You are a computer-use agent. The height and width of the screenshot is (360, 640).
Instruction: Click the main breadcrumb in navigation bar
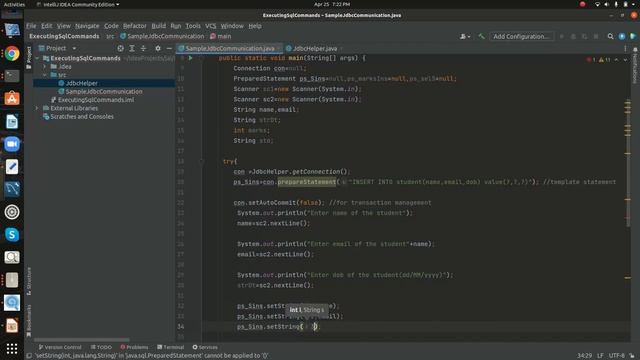click(x=220, y=36)
